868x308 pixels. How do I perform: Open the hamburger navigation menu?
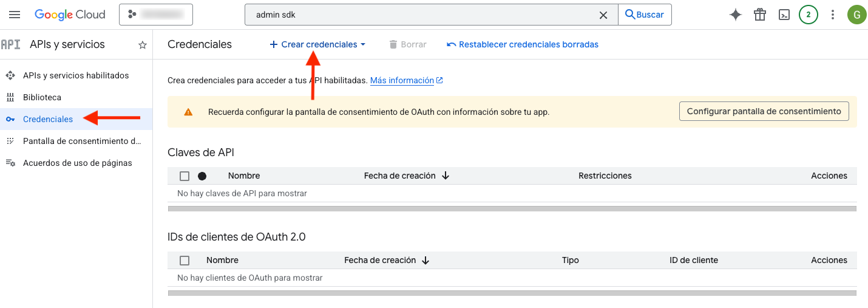click(x=15, y=15)
